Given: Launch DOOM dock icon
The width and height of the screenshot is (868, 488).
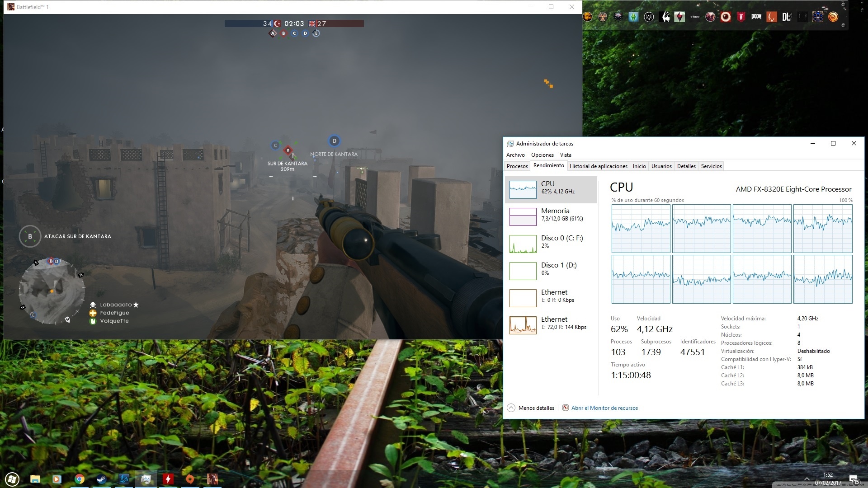Looking at the screenshot, I should 756,17.
